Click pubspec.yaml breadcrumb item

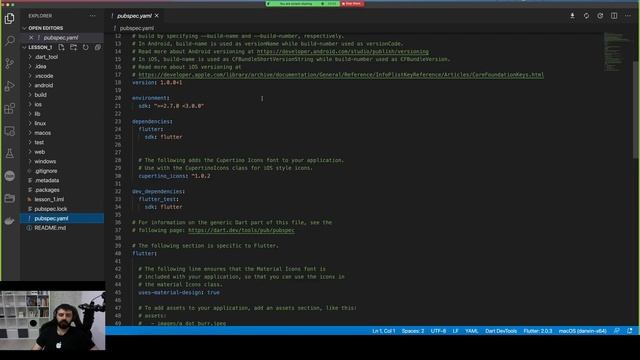click(x=137, y=28)
